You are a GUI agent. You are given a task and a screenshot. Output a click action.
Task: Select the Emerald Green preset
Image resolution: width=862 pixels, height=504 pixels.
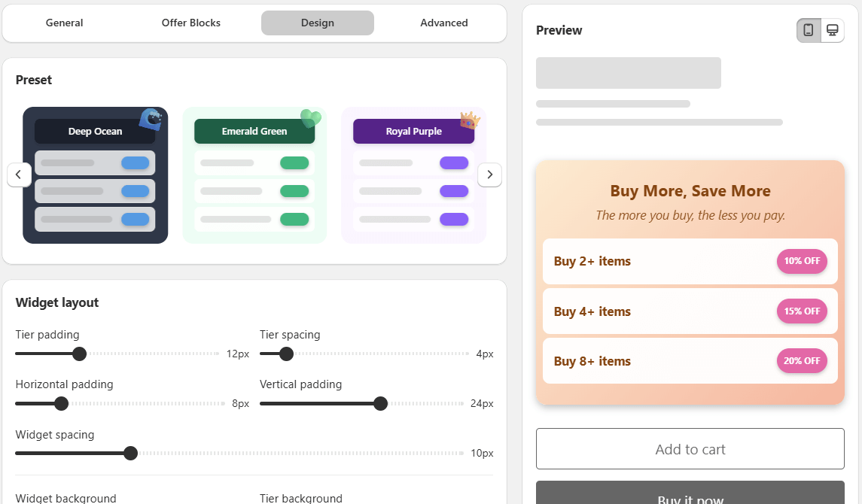pos(254,175)
